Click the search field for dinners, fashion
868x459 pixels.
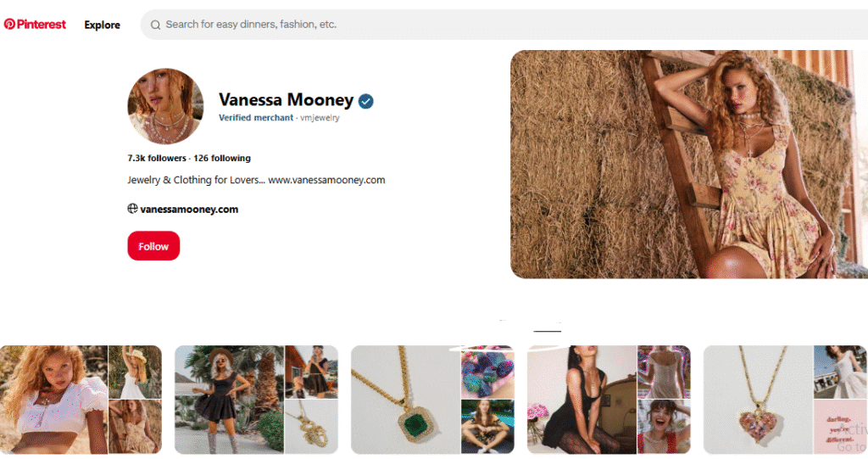click(x=504, y=25)
